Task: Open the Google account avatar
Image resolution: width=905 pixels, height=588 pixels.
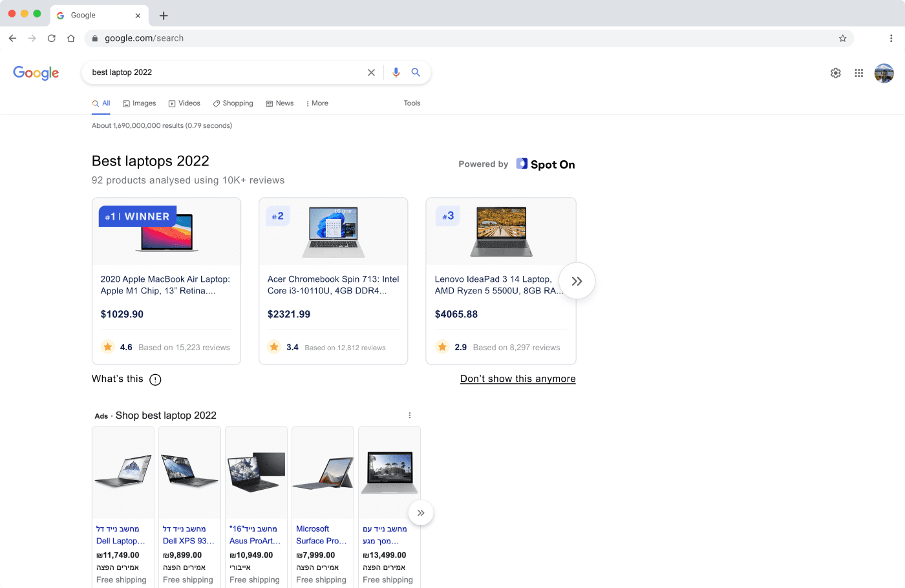Action: click(884, 73)
